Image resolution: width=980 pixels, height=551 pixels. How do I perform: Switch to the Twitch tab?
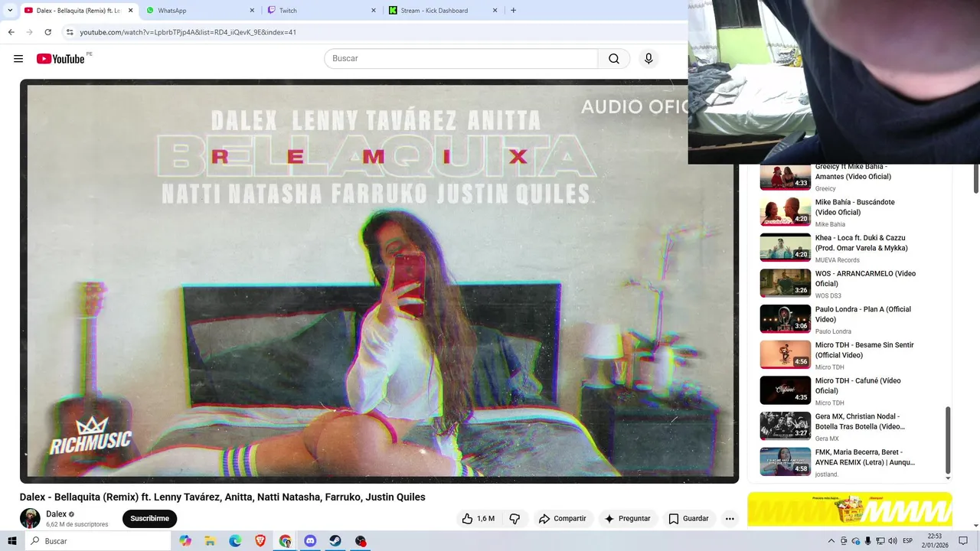click(322, 11)
